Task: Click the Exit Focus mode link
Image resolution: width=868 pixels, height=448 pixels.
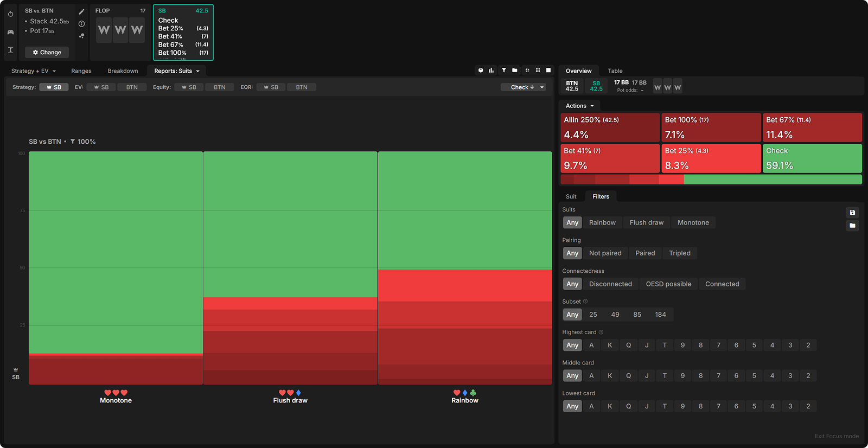Action: coord(836,436)
